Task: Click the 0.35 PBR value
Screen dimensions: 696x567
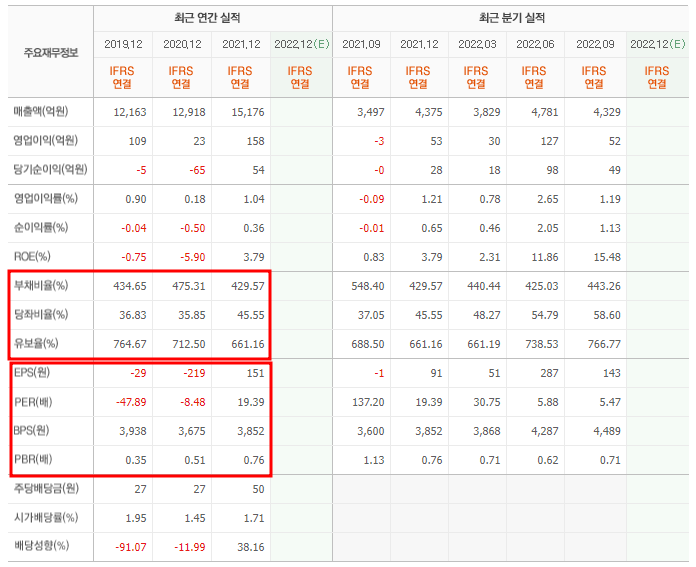Action: point(136,460)
